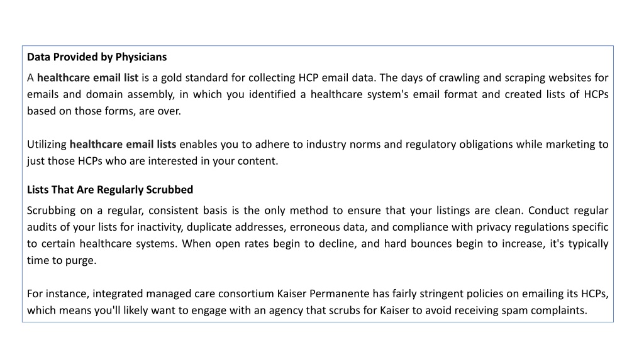The image size is (644, 362).
Task: Click the words 'open rates begin to decline'
Action: click(286, 244)
